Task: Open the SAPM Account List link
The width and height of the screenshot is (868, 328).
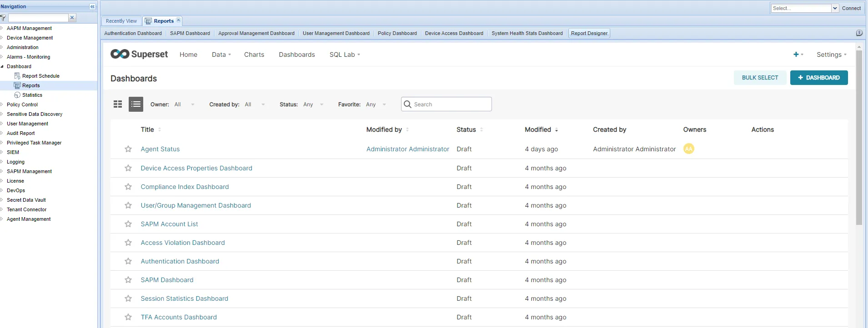Action: tap(169, 224)
